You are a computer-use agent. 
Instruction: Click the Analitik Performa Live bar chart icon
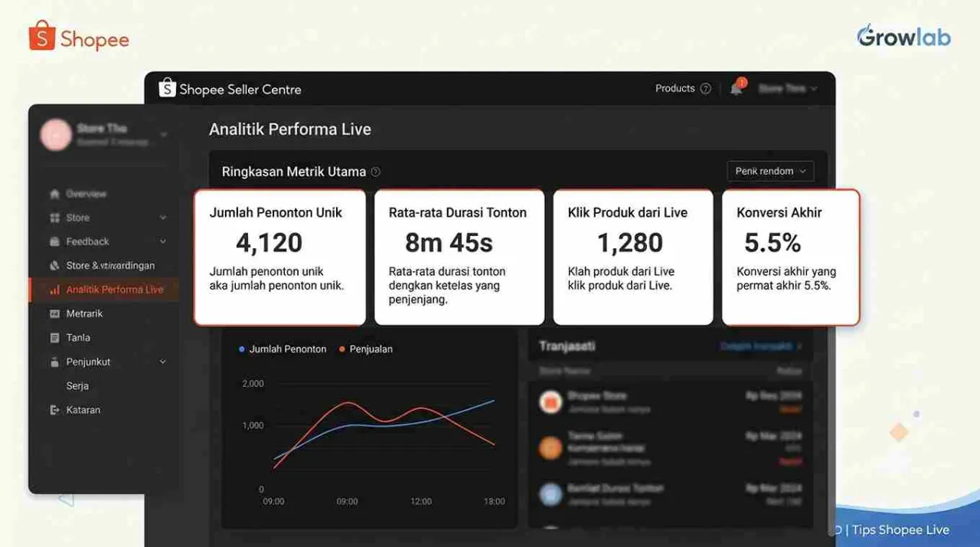[54, 290]
